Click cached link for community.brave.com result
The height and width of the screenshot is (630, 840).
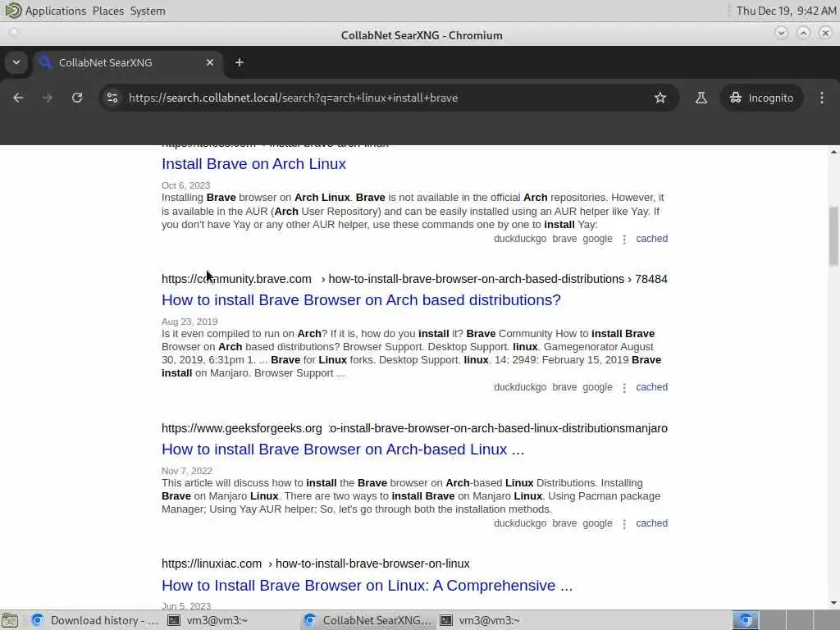coord(651,387)
